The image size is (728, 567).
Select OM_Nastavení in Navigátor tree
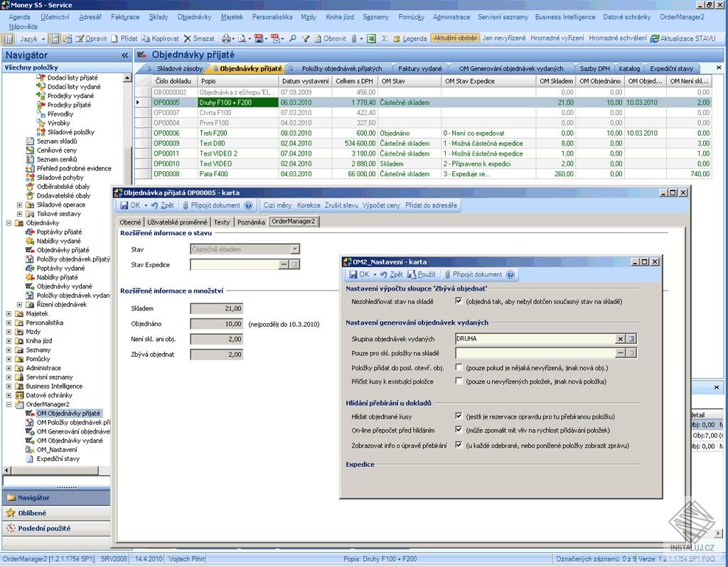(x=57, y=450)
